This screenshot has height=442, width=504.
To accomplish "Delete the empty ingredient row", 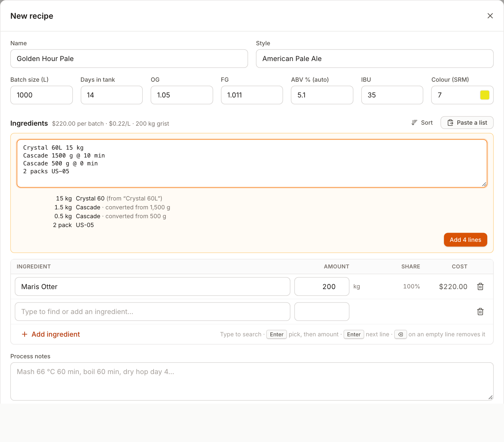I will pos(480,311).
